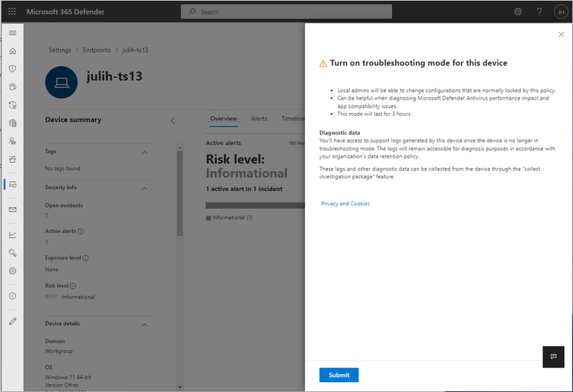
Task: Click the Exposure level info icon
Action: click(x=86, y=258)
